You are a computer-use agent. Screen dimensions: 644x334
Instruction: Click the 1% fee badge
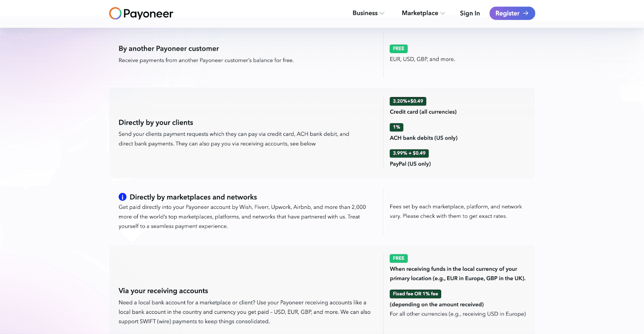pyautogui.click(x=396, y=127)
